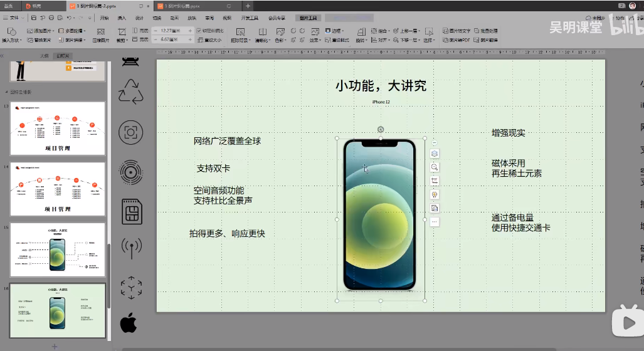Open the 设计 Design ribbon tab
Screen dimensions: 644x351
(x=139, y=18)
